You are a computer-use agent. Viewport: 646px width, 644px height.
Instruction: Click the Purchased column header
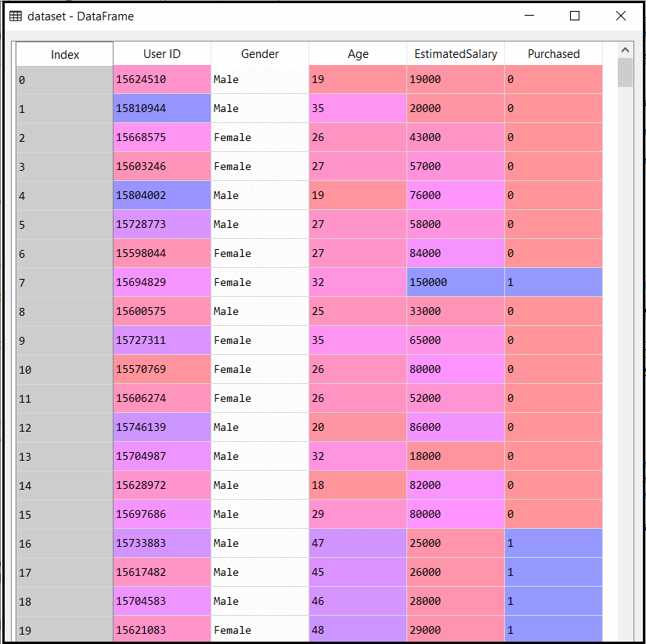[554, 54]
